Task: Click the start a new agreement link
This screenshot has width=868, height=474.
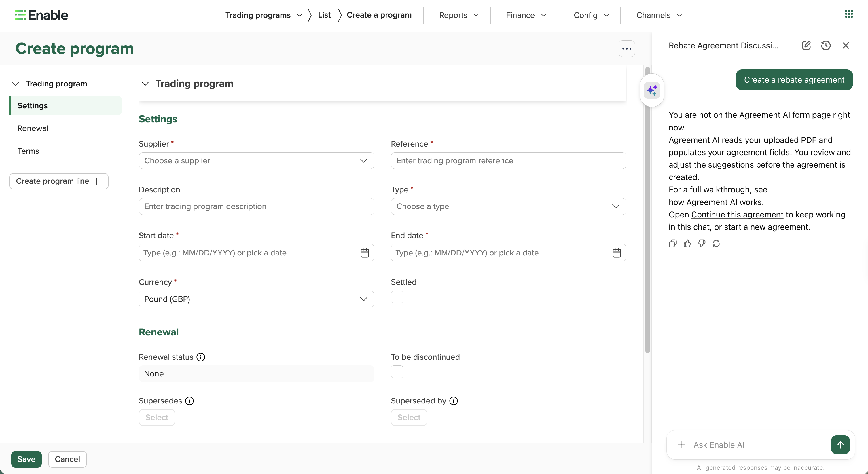Action: pos(766,227)
